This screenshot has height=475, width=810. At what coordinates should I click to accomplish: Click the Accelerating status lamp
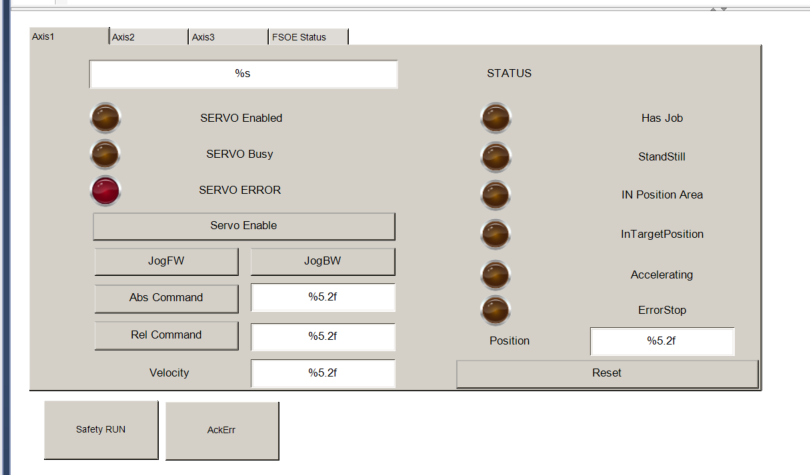(495, 274)
